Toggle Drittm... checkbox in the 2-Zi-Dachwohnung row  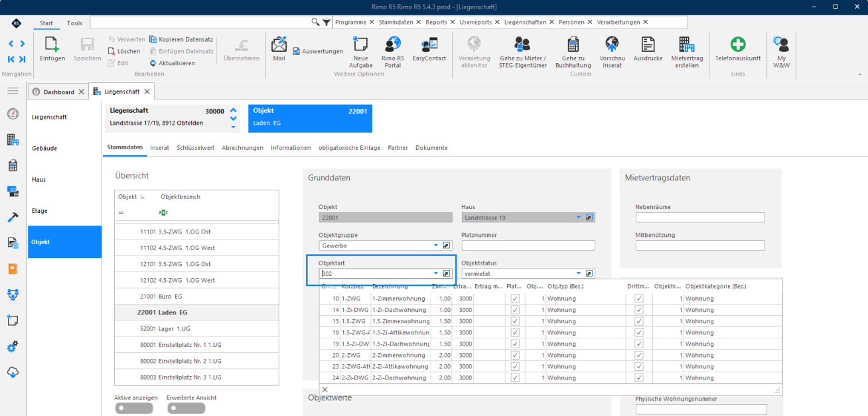pos(639,378)
